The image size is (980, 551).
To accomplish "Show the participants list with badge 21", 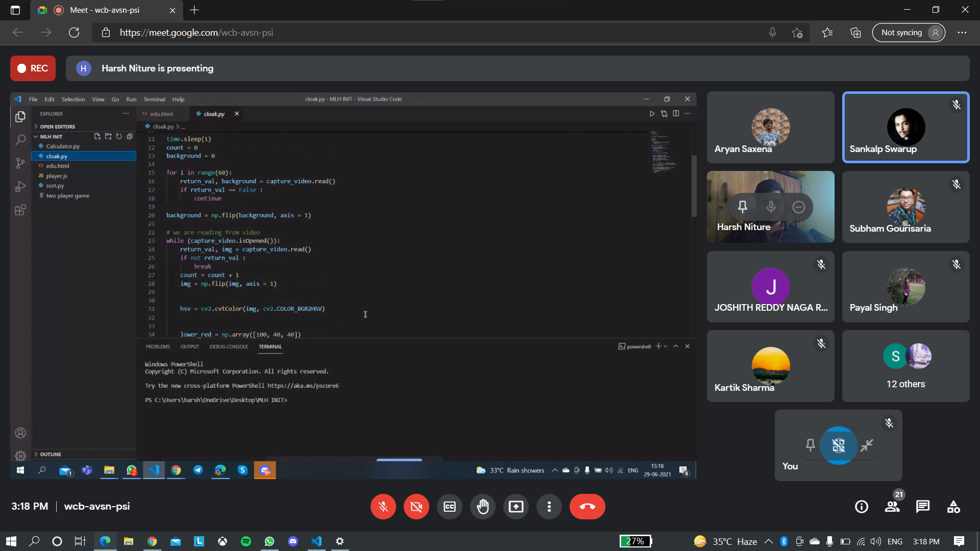I will tap(892, 507).
